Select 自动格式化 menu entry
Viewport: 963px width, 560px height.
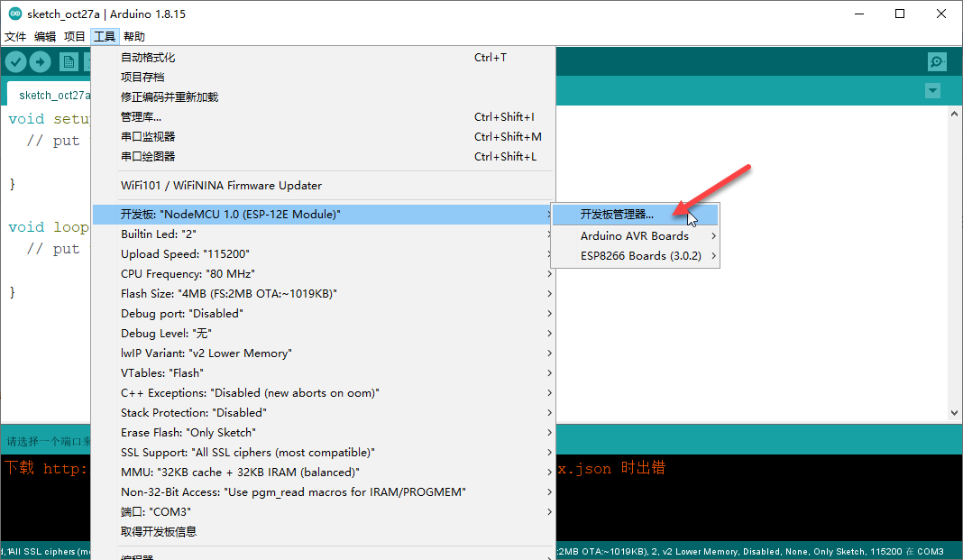coord(324,57)
